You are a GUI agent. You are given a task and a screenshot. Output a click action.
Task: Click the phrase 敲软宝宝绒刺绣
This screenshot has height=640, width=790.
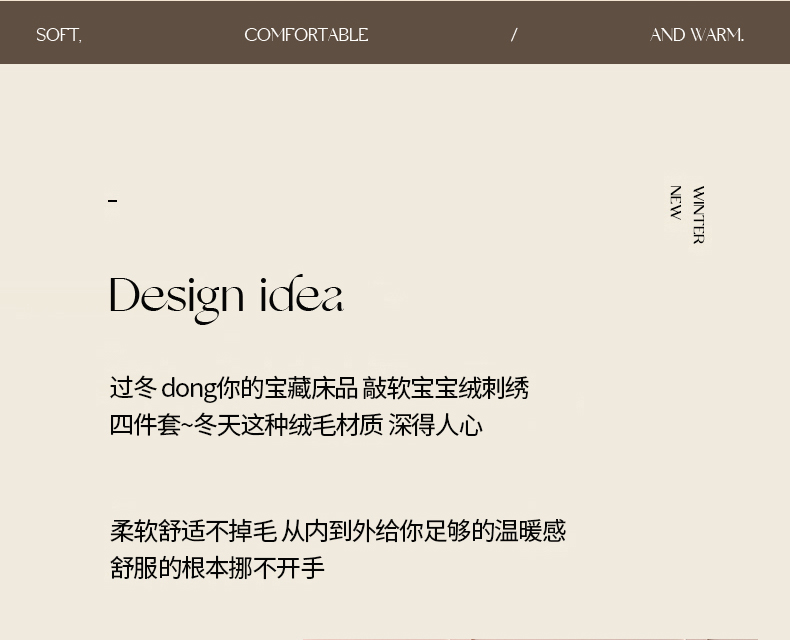coord(445,388)
